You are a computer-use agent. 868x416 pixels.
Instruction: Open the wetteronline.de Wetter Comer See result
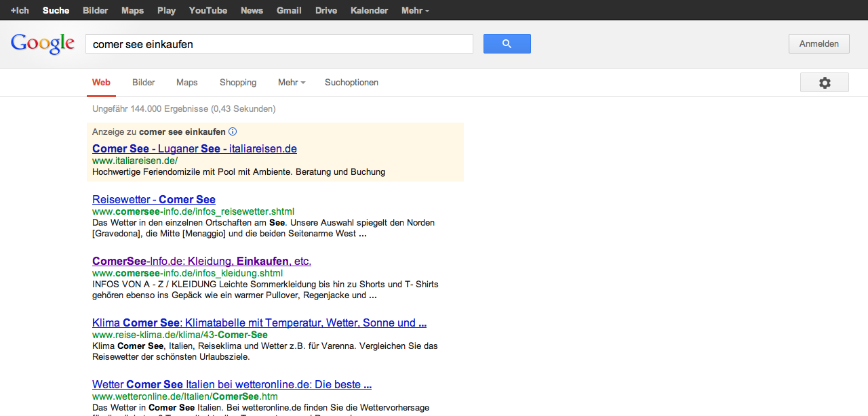coord(232,384)
